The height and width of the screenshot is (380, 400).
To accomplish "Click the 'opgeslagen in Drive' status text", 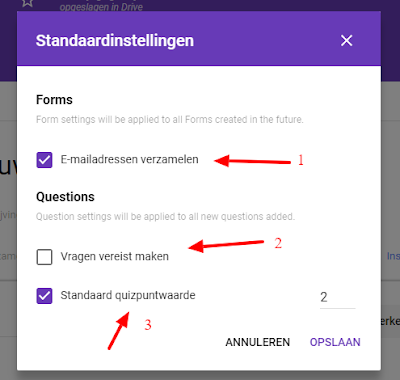I will [x=101, y=7].
